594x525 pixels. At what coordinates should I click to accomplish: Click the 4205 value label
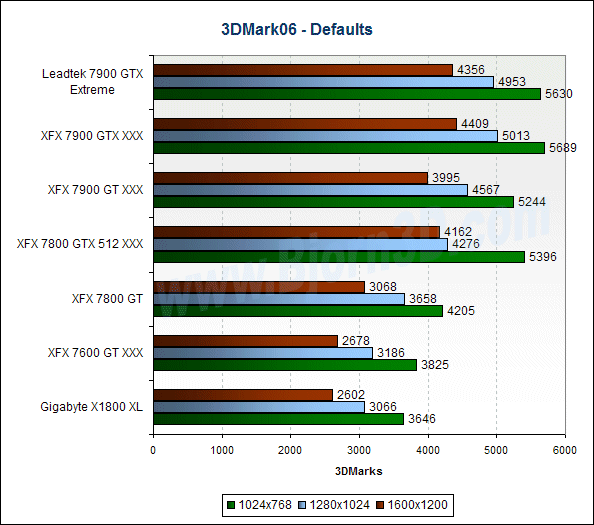[461, 311]
